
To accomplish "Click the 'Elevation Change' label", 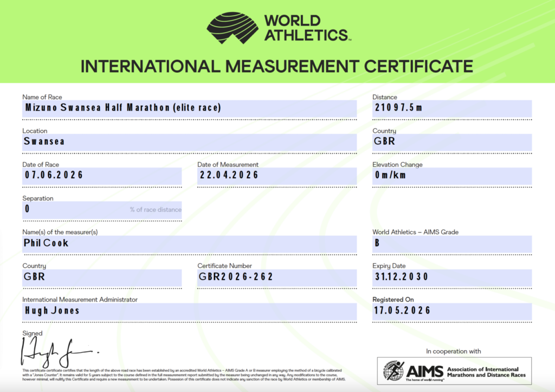I will [x=397, y=164].
